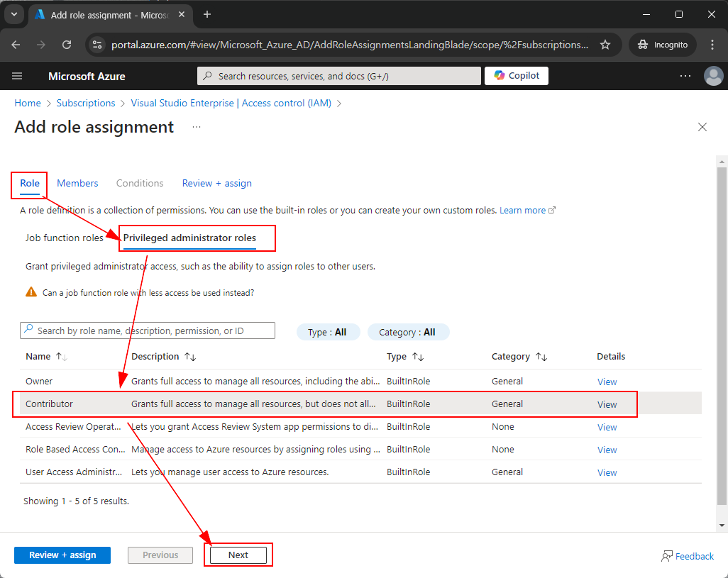The height and width of the screenshot is (578, 728).
Task: Open the Chrome three-dot menu
Action: coord(712,45)
